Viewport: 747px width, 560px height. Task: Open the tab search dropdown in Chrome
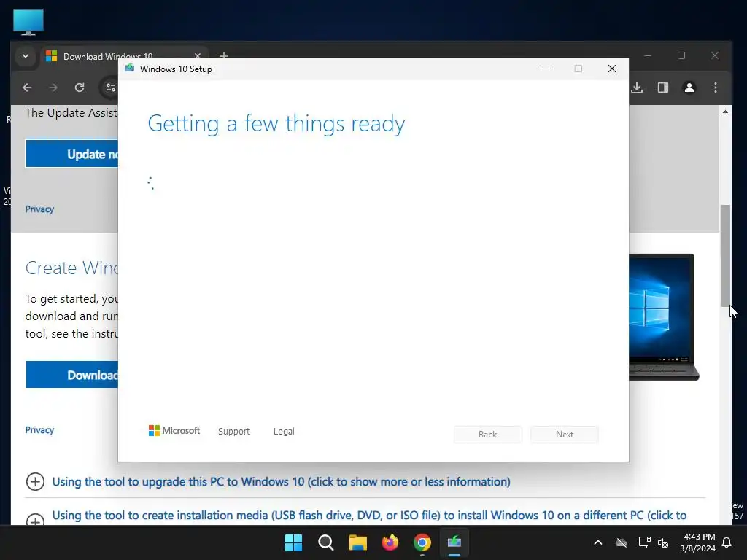pyautogui.click(x=26, y=56)
